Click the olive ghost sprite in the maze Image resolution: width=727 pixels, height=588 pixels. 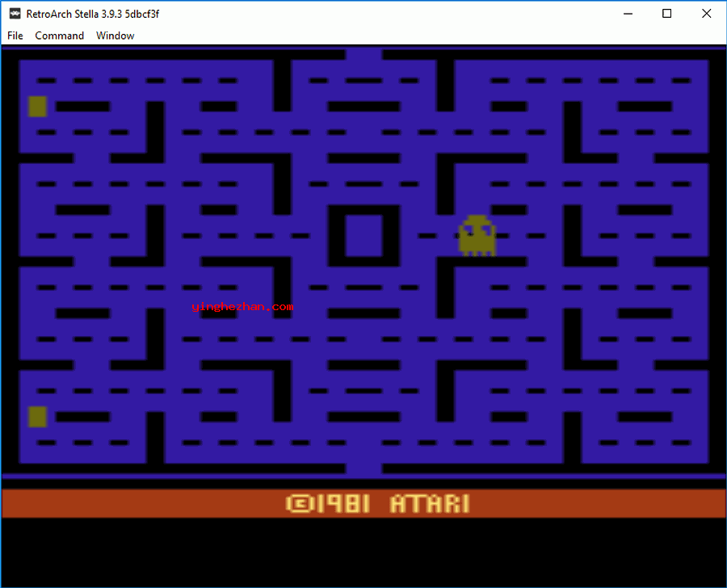click(477, 236)
